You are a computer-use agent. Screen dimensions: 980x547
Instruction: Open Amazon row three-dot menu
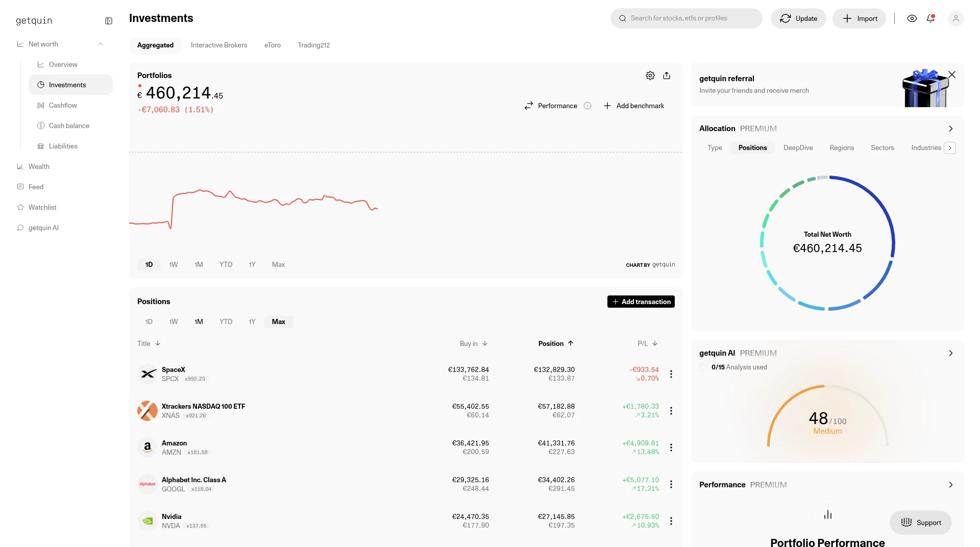coord(671,447)
